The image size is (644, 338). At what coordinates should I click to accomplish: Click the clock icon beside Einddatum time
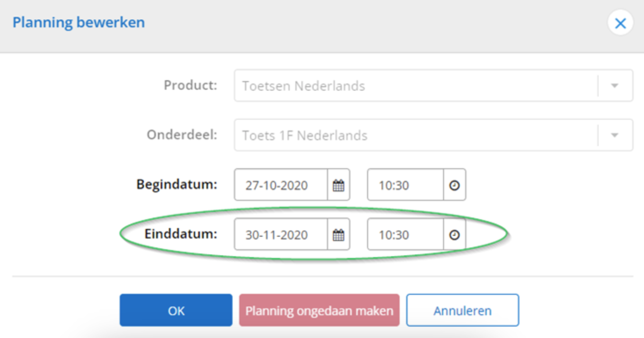pos(454,235)
